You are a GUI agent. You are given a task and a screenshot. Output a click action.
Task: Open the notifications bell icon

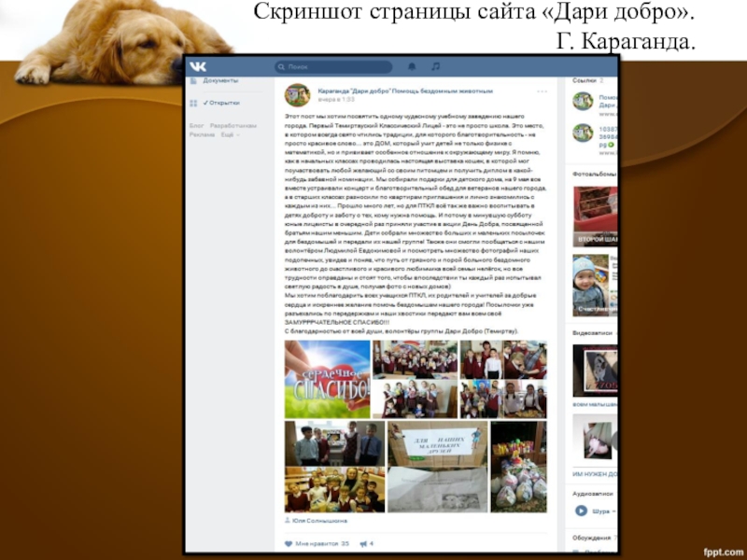point(412,66)
